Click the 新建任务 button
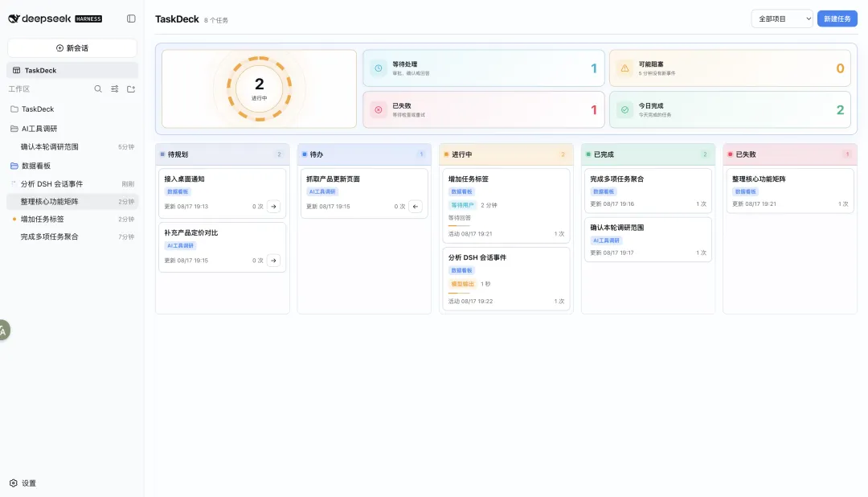 (x=837, y=18)
